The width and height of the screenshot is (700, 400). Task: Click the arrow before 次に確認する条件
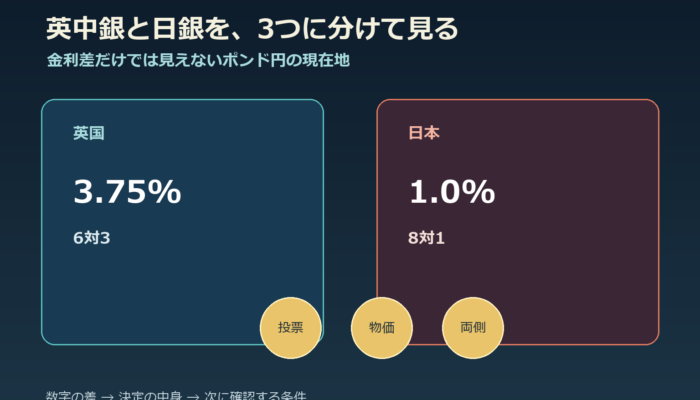coord(193,396)
